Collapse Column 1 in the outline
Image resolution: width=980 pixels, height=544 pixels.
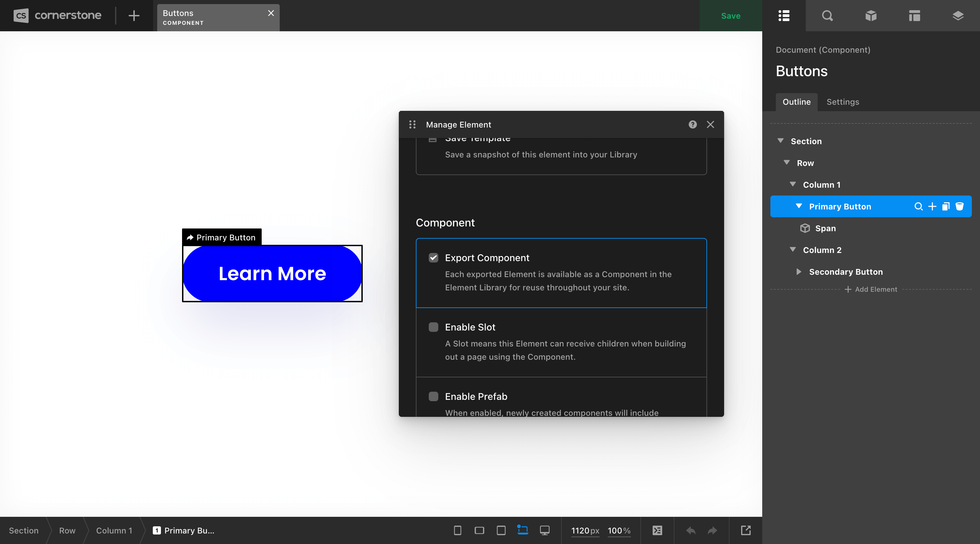pos(793,184)
